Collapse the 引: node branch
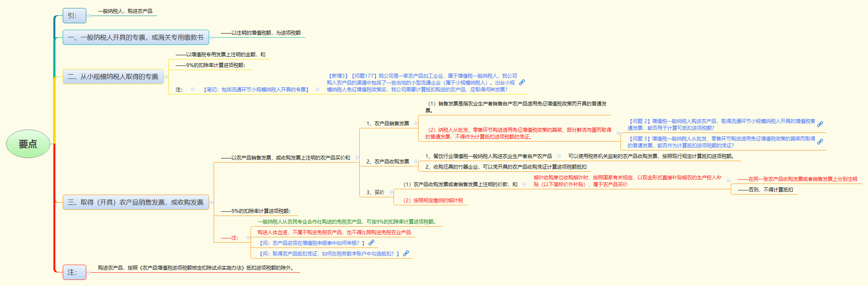868x286 pixels. pyautogui.click(x=89, y=16)
